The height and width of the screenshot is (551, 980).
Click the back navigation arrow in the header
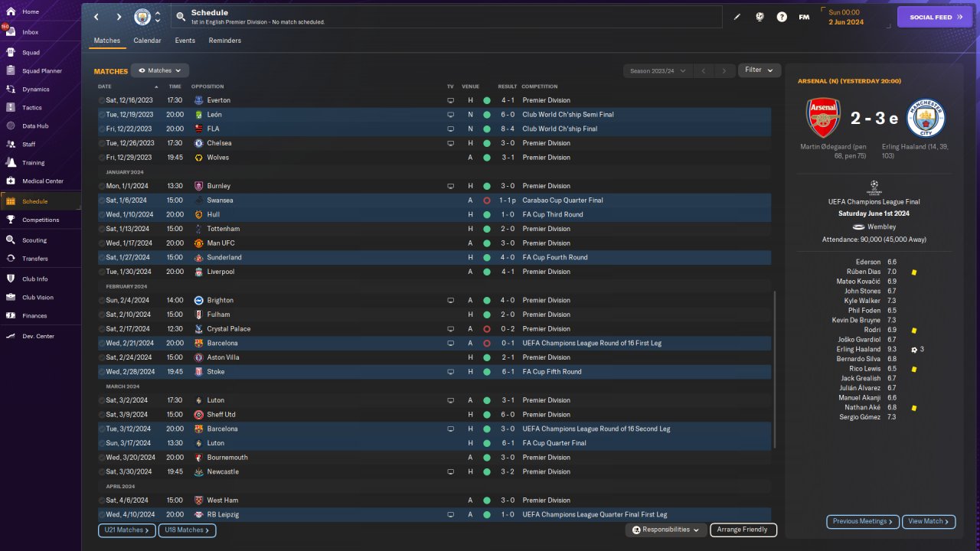coord(96,17)
